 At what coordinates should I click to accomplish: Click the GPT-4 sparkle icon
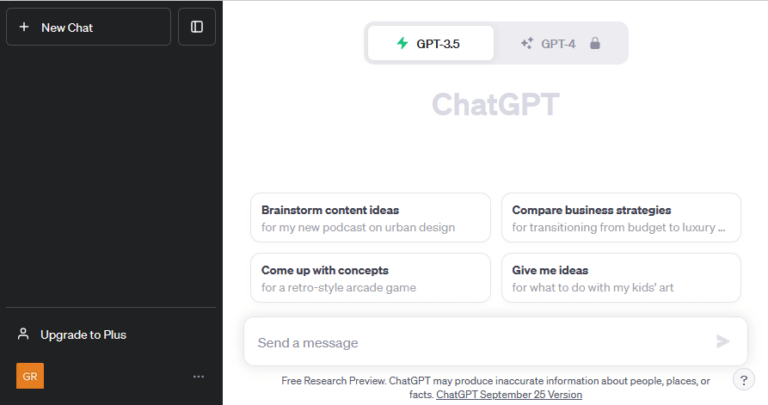[527, 43]
